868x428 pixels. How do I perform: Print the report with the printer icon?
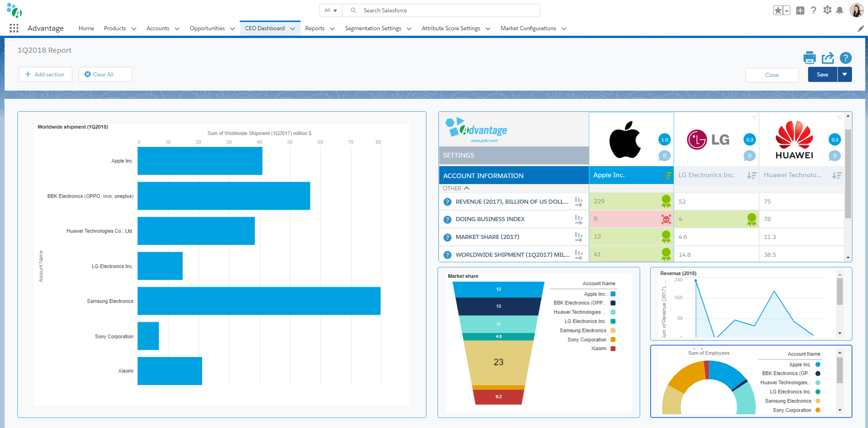pos(809,58)
